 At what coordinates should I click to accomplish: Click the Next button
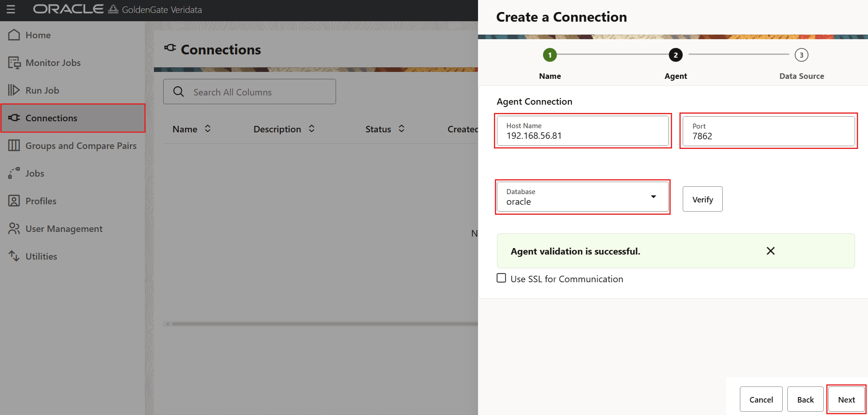pyautogui.click(x=846, y=399)
